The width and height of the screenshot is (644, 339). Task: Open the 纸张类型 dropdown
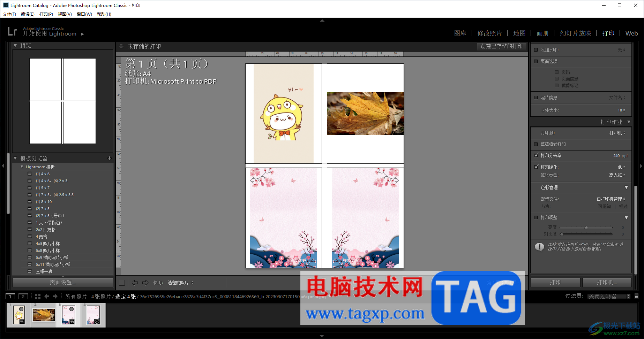coord(617,175)
